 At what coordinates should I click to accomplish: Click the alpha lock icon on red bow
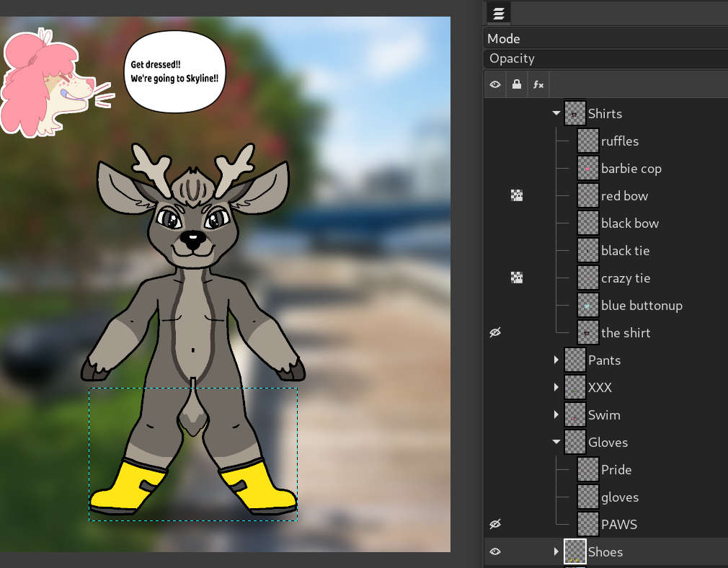tap(516, 195)
